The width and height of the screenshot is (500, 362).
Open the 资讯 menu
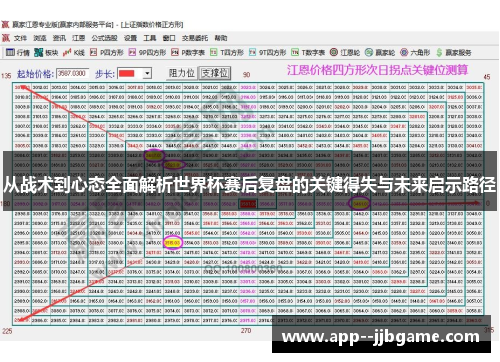(59, 38)
